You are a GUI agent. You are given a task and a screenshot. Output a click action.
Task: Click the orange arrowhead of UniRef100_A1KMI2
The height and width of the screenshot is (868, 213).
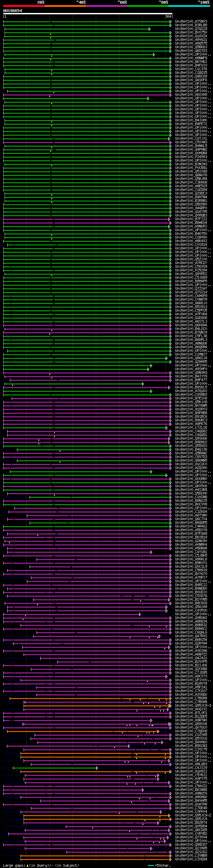170,772
